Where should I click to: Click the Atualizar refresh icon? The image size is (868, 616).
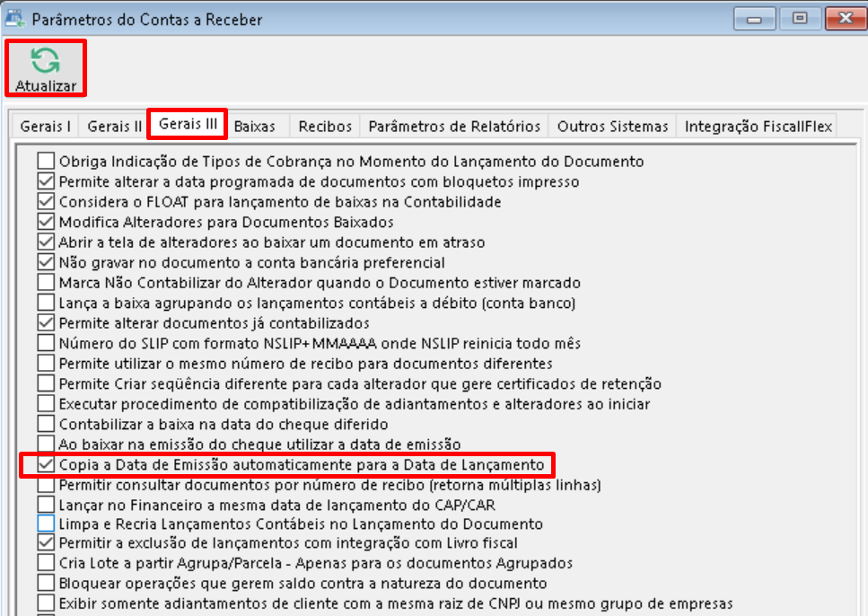tap(46, 60)
